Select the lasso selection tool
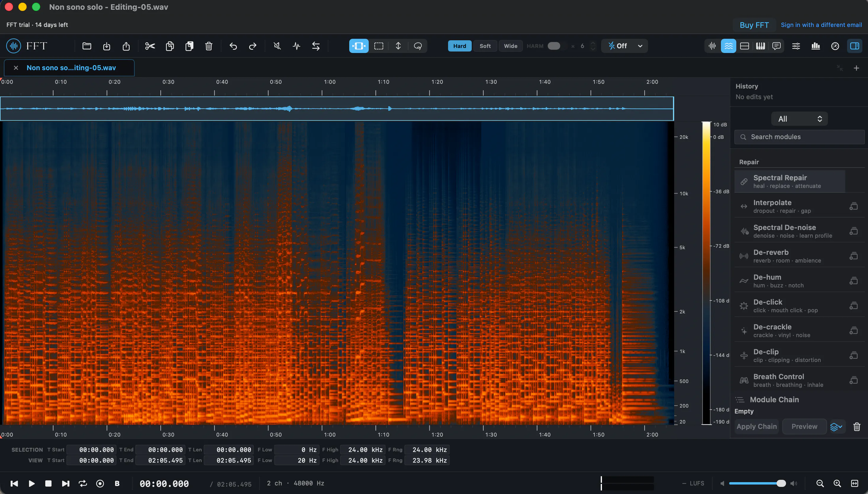Viewport: 868px width, 494px height. click(x=418, y=46)
